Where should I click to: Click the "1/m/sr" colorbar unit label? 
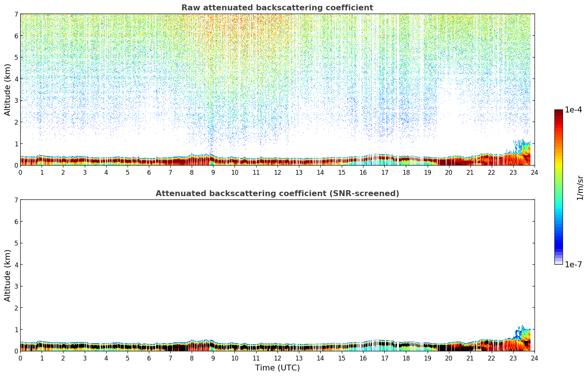pyautogui.click(x=580, y=187)
